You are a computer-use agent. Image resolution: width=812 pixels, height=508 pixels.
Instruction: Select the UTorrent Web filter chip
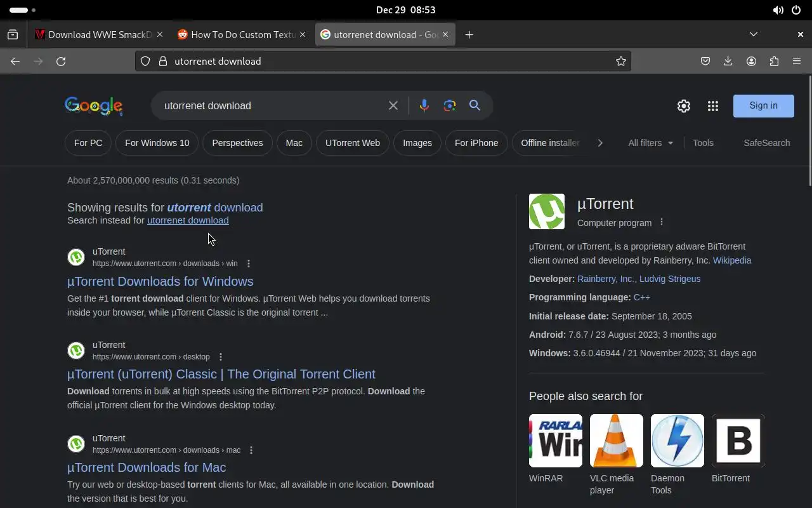[353, 143]
